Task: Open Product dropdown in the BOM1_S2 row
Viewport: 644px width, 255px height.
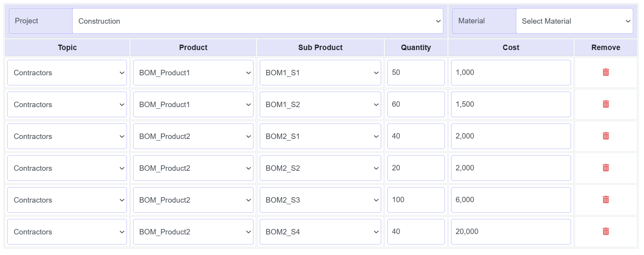Action: point(193,104)
